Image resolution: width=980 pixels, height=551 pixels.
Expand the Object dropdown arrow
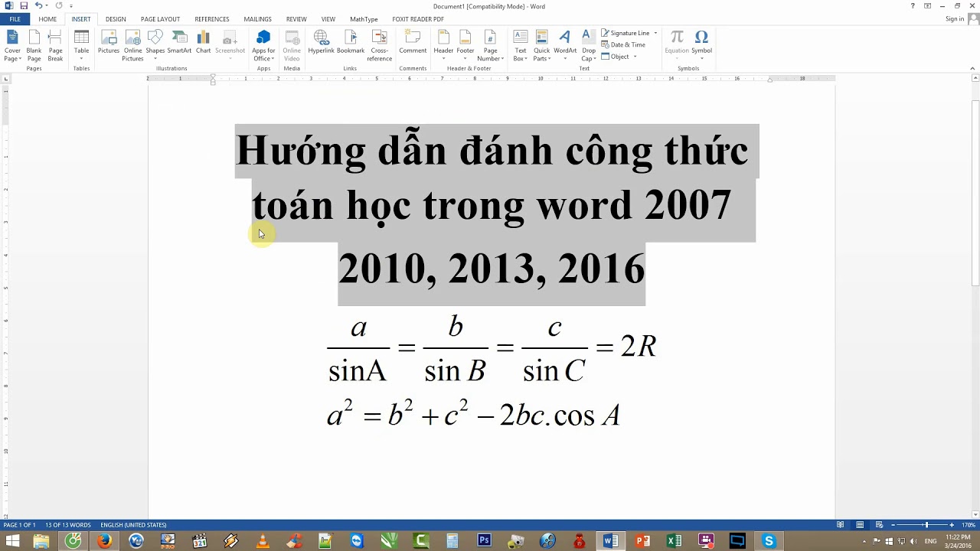(635, 57)
